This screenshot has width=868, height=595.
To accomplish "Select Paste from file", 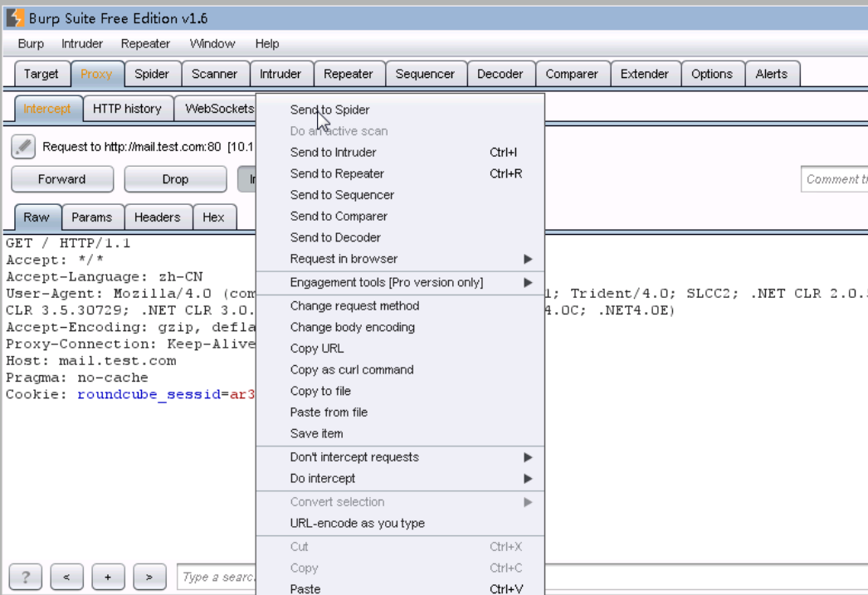I will click(x=400, y=412).
